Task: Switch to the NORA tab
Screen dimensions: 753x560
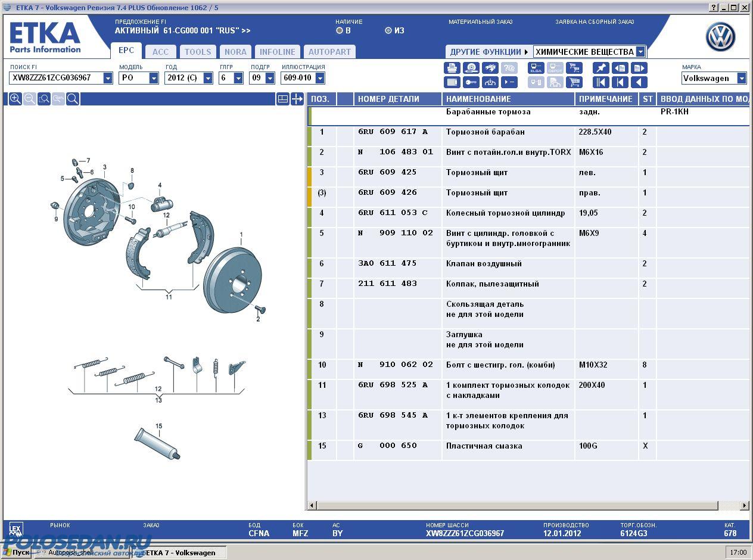Action: [x=235, y=52]
